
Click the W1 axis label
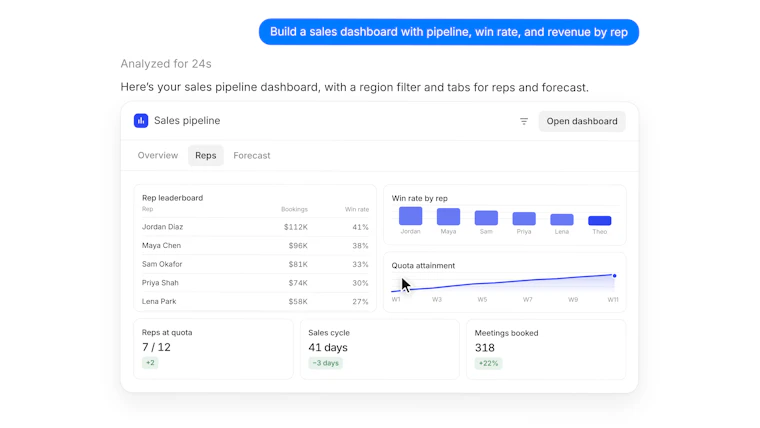click(396, 300)
